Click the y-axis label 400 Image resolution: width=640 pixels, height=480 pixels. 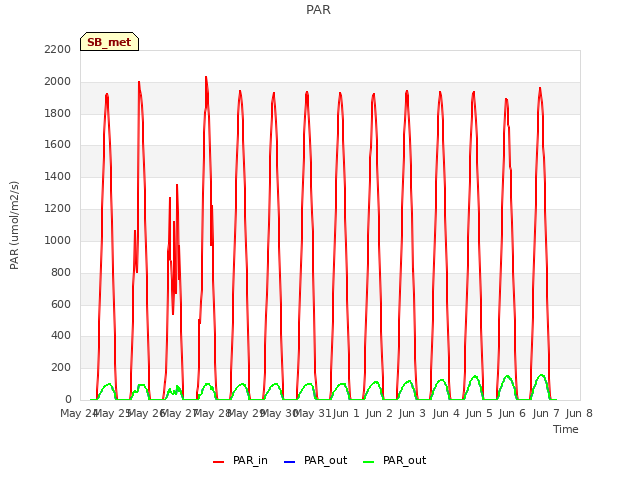tap(61, 336)
